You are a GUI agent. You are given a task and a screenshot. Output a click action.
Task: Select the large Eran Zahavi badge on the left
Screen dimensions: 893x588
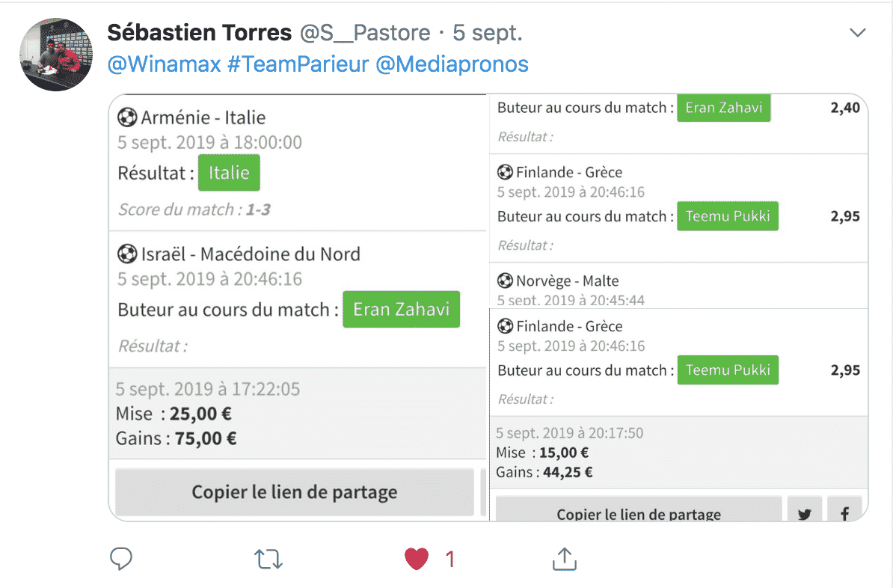click(x=402, y=310)
